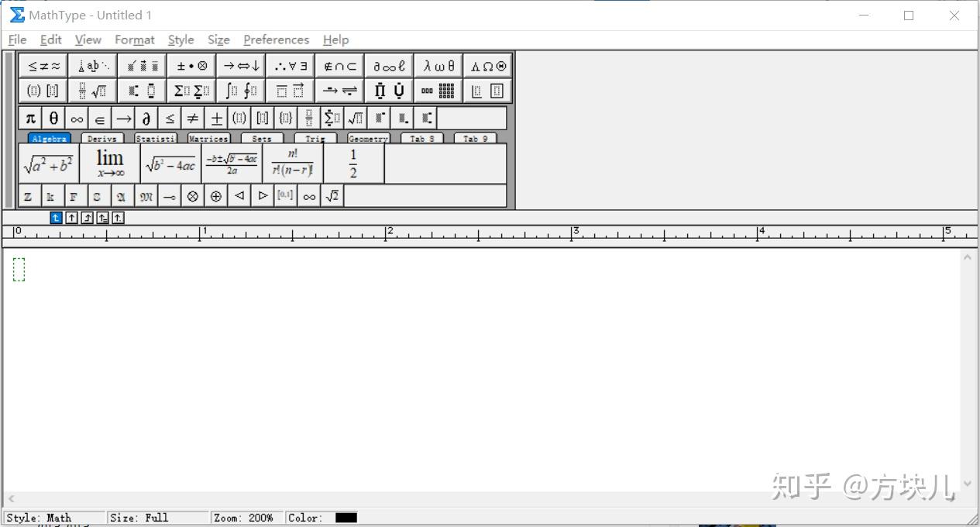The image size is (980, 527).
Task: Open the labeled arrow templates palette
Action: pyautogui.click(x=340, y=91)
